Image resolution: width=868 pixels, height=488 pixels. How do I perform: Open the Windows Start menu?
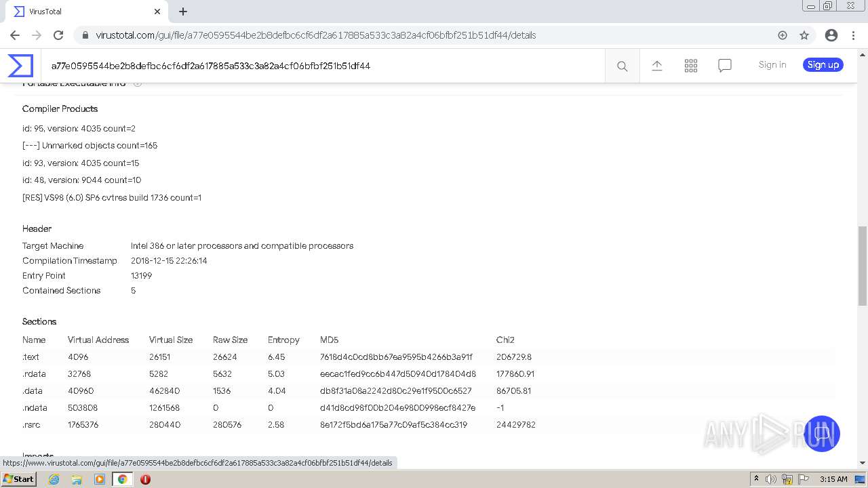pyautogui.click(x=18, y=479)
